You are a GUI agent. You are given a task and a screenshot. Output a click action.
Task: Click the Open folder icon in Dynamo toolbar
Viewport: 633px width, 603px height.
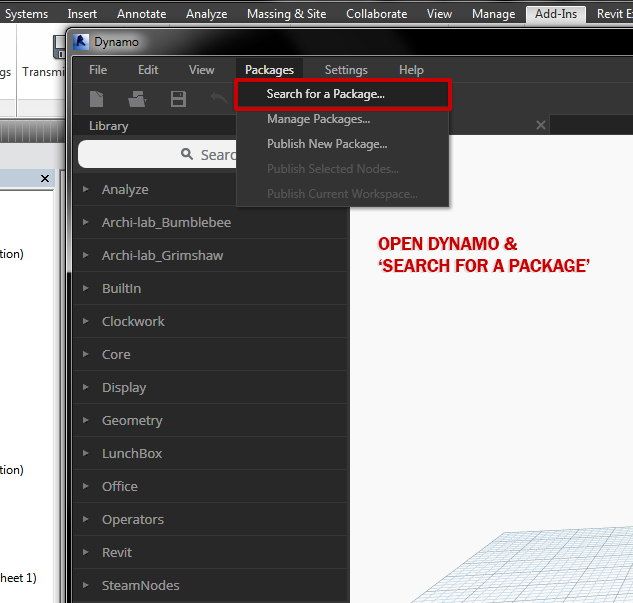coord(137,99)
